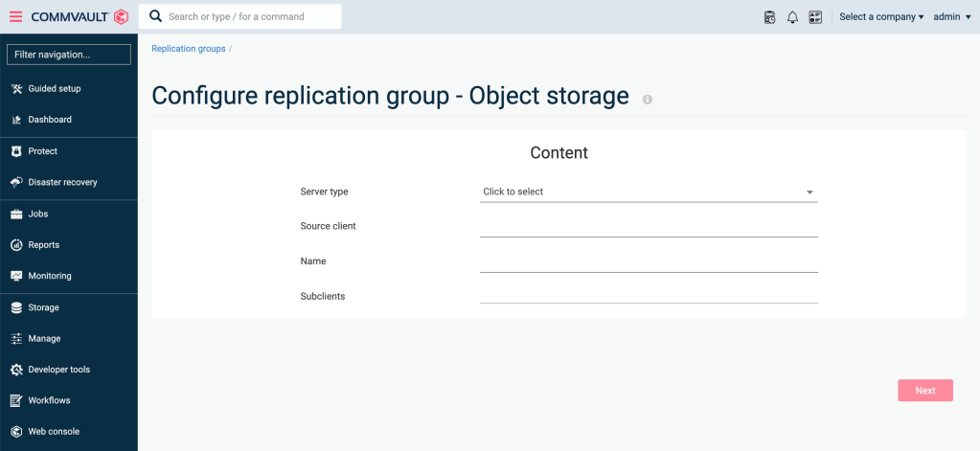Click the view settings icon beside bell

point(815,17)
